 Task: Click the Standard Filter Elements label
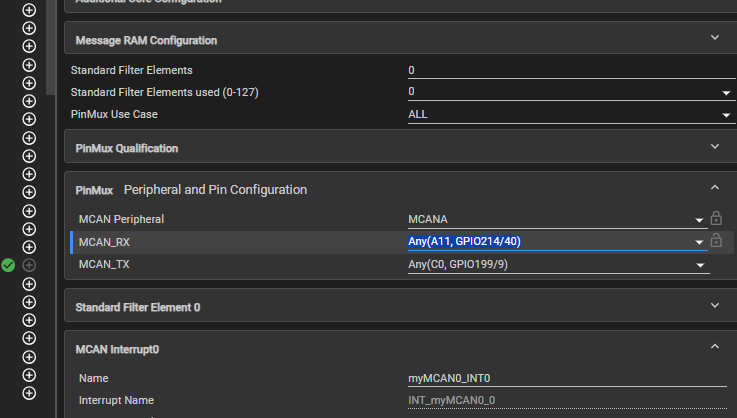(132, 71)
